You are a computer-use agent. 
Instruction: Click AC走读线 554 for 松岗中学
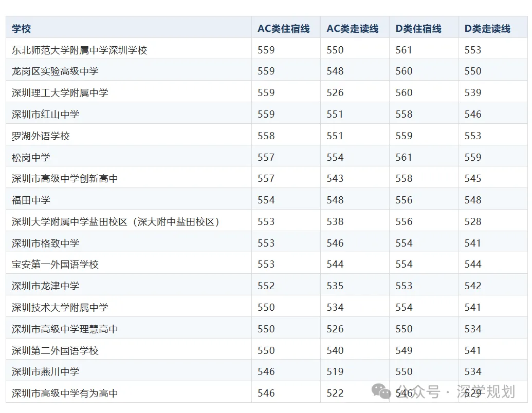point(335,157)
